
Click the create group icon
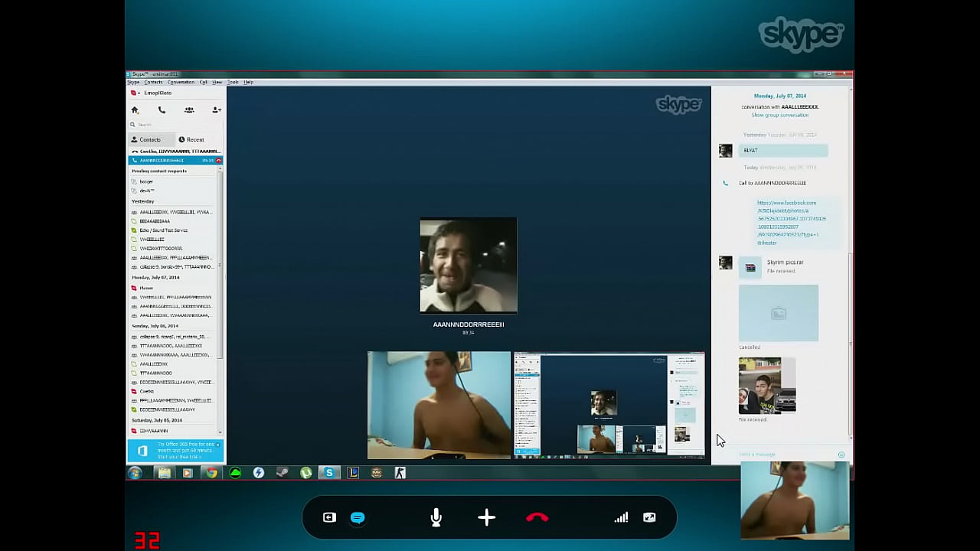click(189, 110)
